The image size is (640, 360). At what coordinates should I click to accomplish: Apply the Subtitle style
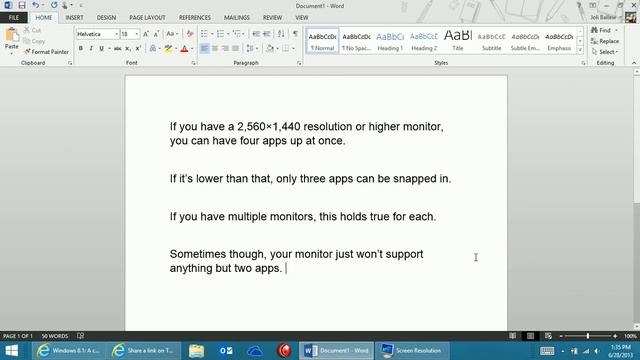[491, 41]
